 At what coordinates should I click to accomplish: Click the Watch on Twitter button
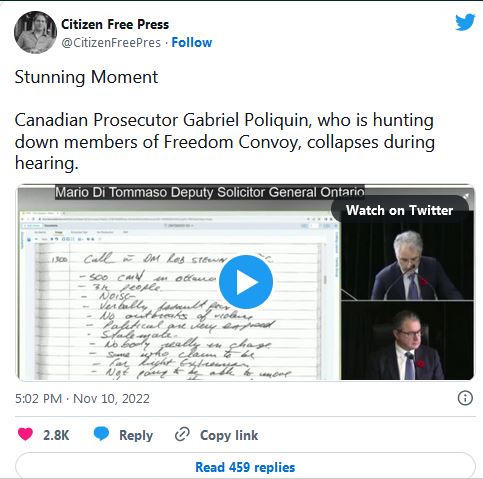pyautogui.click(x=399, y=210)
